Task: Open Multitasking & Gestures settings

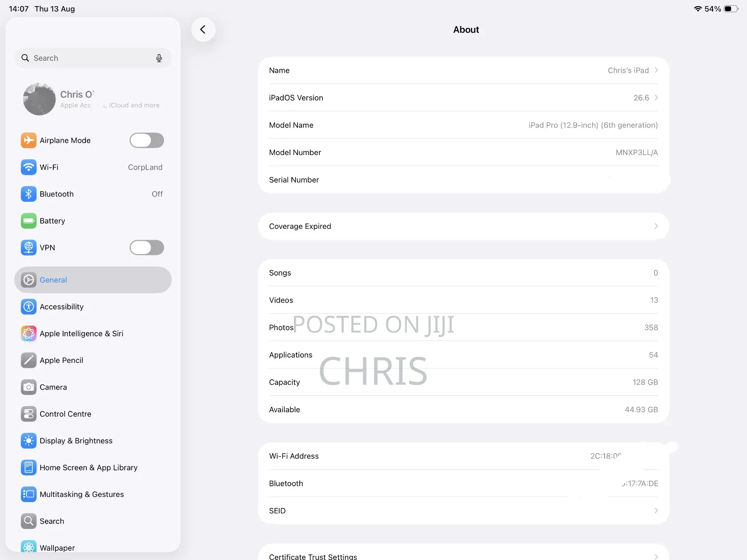Action: [93, 494]
